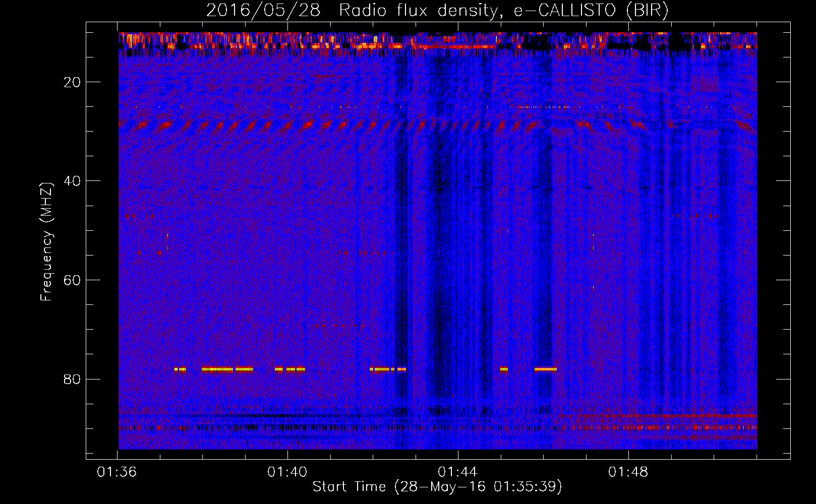Click the '01:44' time tick label

point(458,472)
